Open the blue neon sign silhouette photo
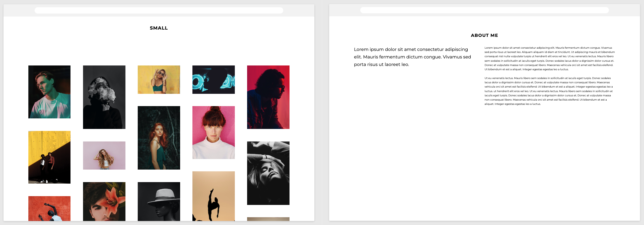 [213, 80]
